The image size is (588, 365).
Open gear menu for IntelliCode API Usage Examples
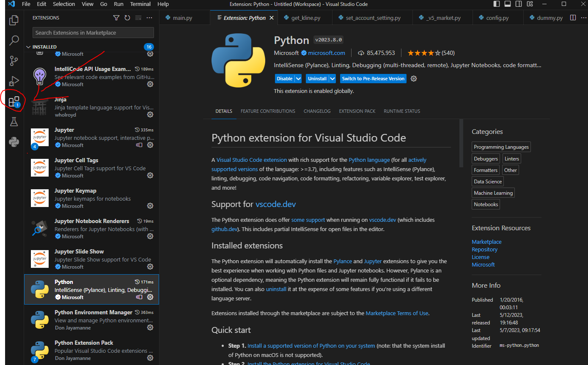150,84
